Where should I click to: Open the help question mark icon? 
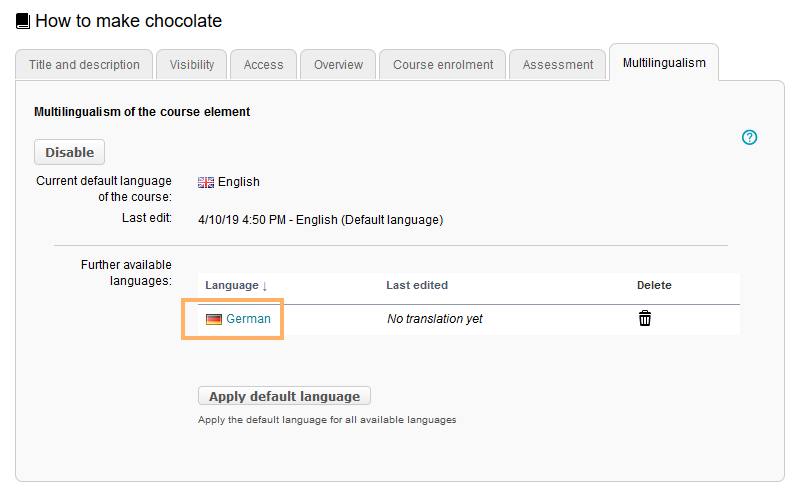749,138
